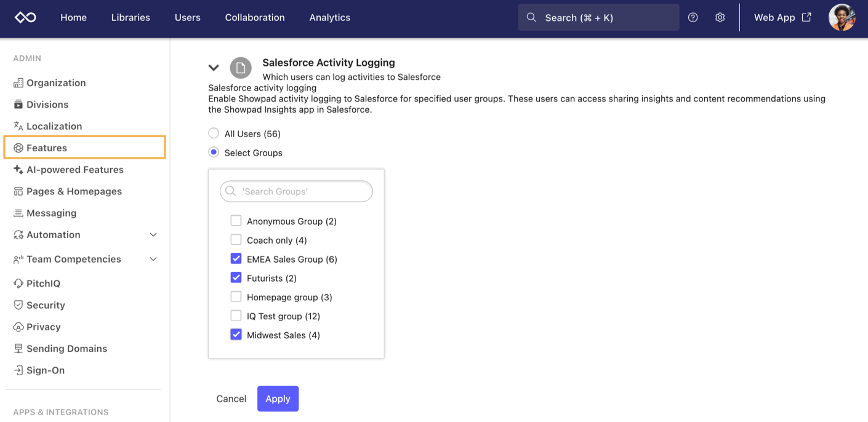
Task: Click the user profile avatar
Action: 842,17
